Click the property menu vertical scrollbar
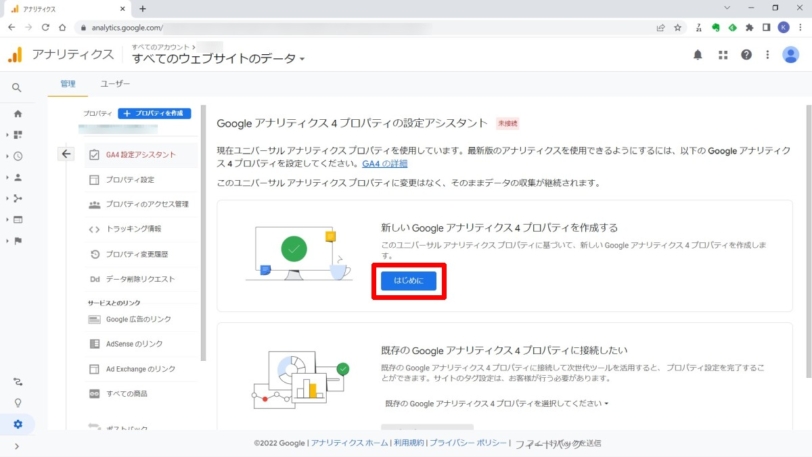The width and height of the screenshot is (812, 457). point(203,233)
